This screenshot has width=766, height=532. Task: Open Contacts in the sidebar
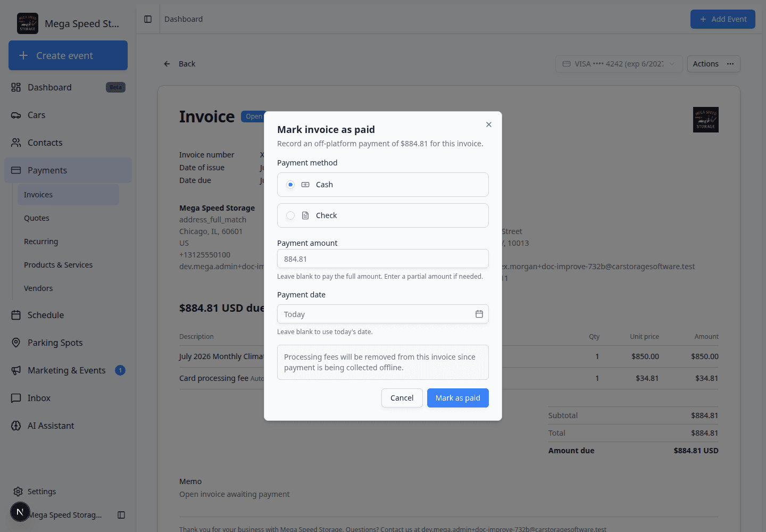tap(68, 143)
